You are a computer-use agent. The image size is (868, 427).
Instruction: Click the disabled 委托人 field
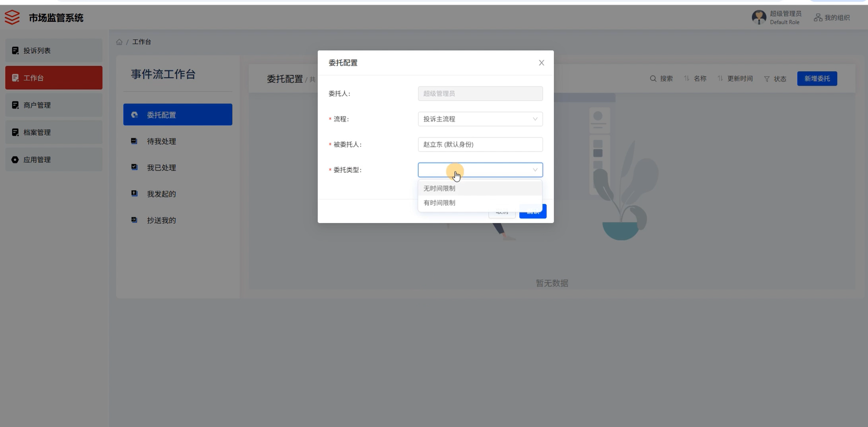click(480, 94)
